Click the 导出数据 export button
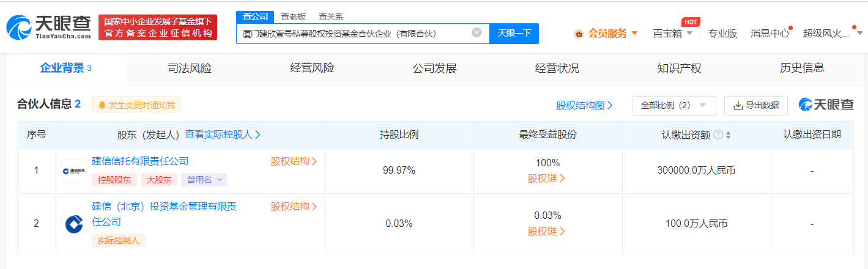This screenshot has width=868, height=269. coord(756,105)
